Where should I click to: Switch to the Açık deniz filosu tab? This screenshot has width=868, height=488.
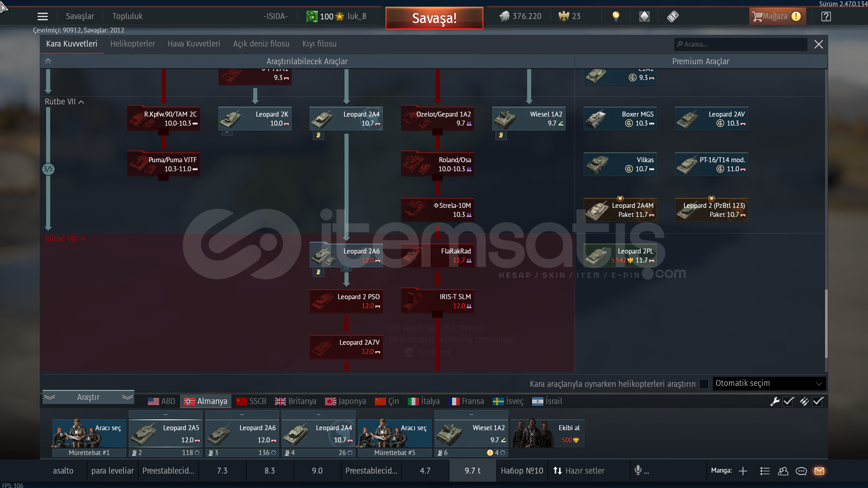coord(261,44)
